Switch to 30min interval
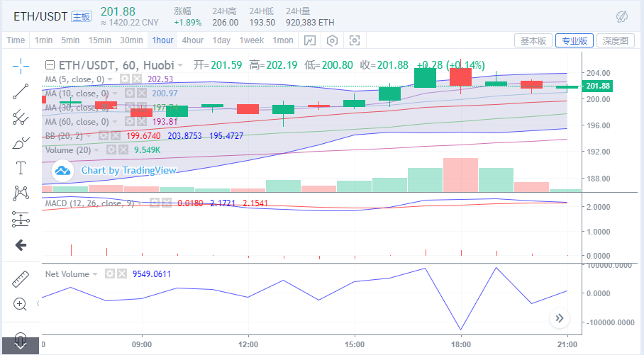This screenshot has width=644, height=355. click(131, 40)
